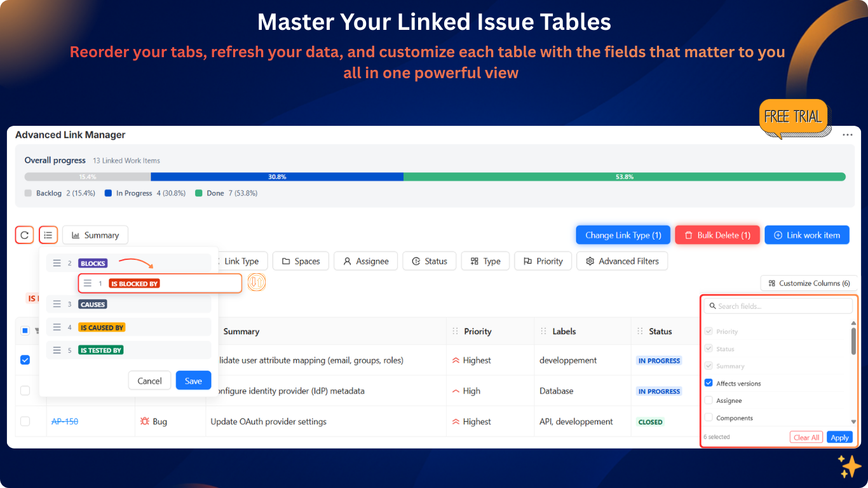Save the new tab order
This screenshot has width=868, height=488.
click(x=193, y=380)
